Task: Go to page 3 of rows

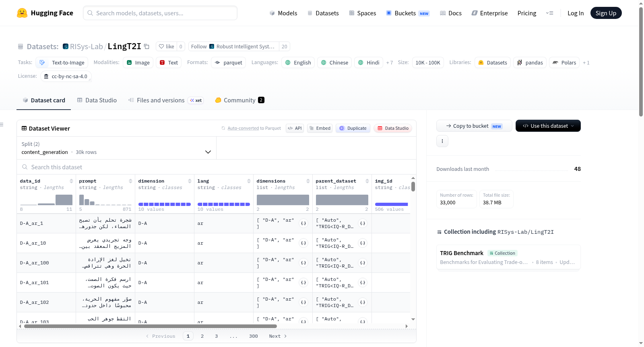Action: pyautogui.click(x=216, y=336)
